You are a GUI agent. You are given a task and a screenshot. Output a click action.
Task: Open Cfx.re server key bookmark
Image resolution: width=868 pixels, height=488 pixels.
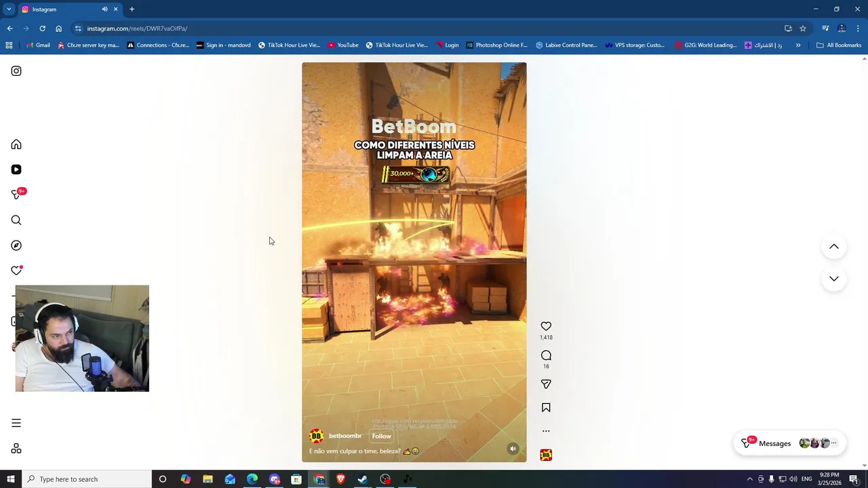88,45
